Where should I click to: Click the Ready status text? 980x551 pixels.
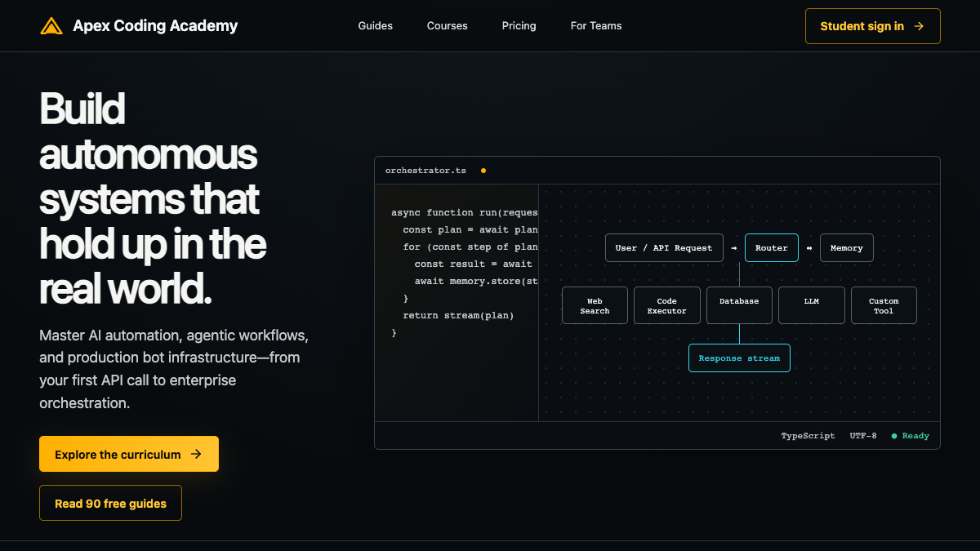[915, 436]
